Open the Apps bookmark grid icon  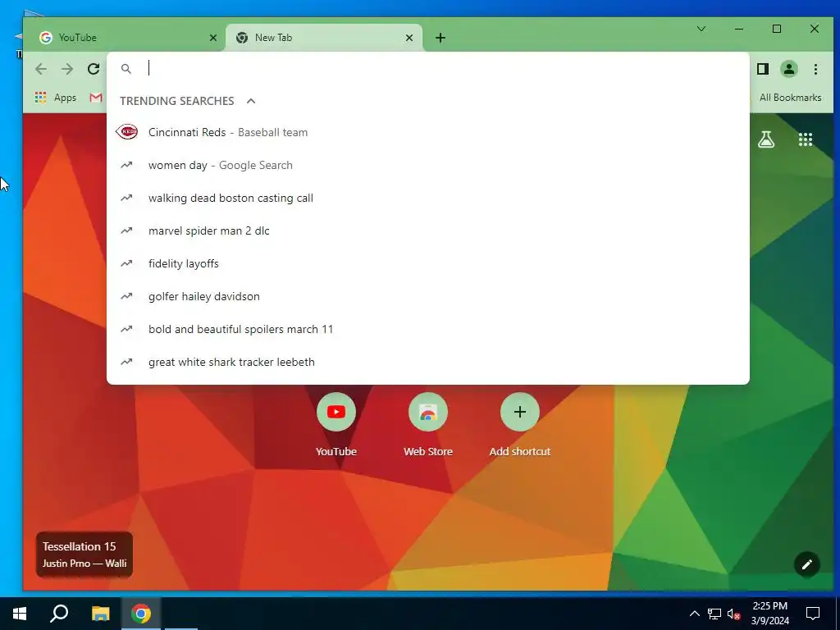40,98
